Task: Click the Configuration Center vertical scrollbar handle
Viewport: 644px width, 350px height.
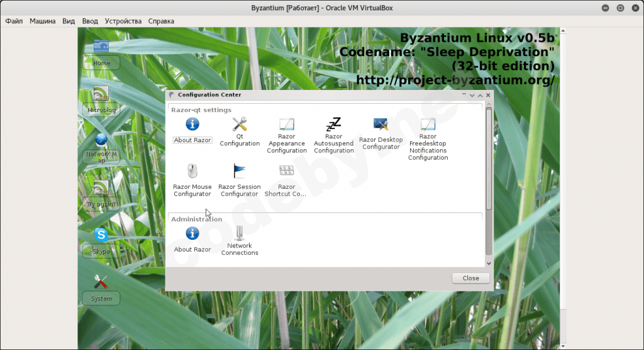Action: [x=489, y=159]
